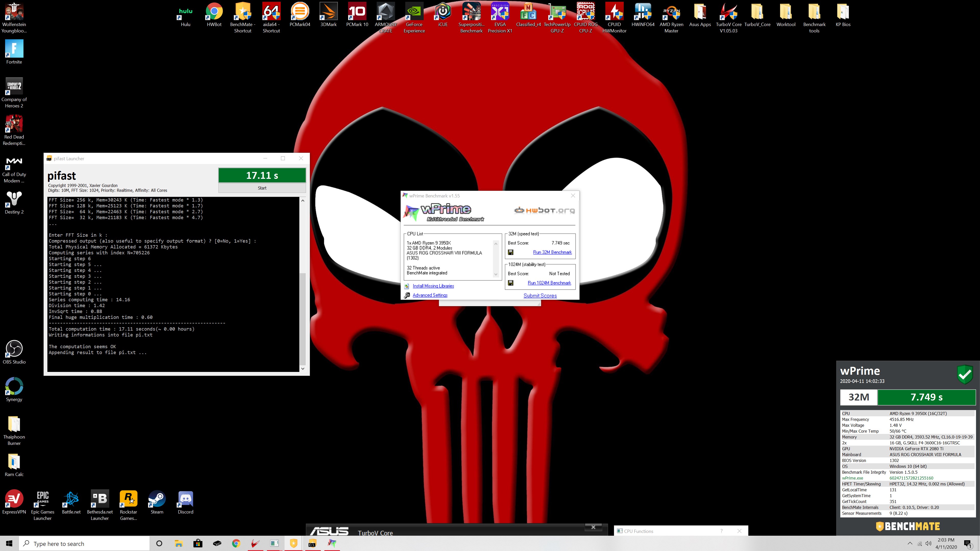The width and height of the screenshot is (980, 551).
Task: Open Submit Scores link in wPrime
Action: pos(540,295)
